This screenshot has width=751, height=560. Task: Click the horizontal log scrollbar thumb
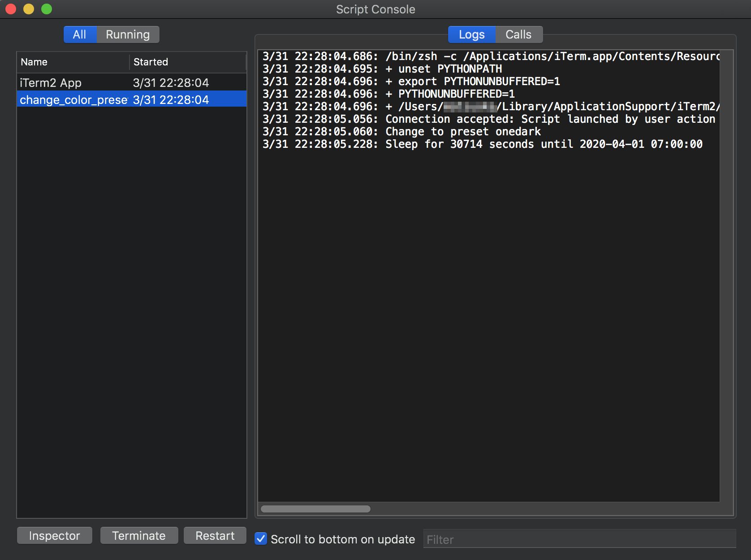coord(315,509)
